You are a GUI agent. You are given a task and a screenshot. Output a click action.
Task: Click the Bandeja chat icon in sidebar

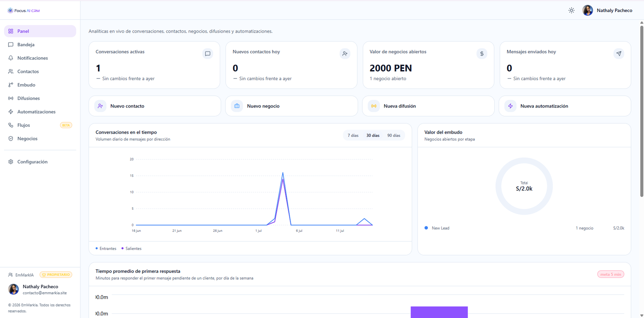(x=11, y=45)
